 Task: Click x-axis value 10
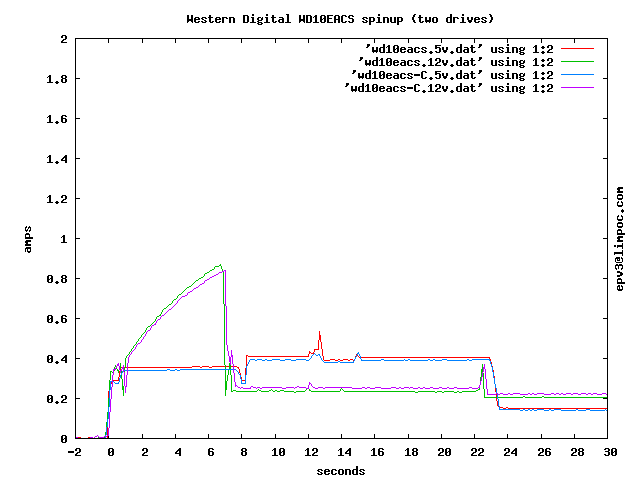(x=278, y=452)
